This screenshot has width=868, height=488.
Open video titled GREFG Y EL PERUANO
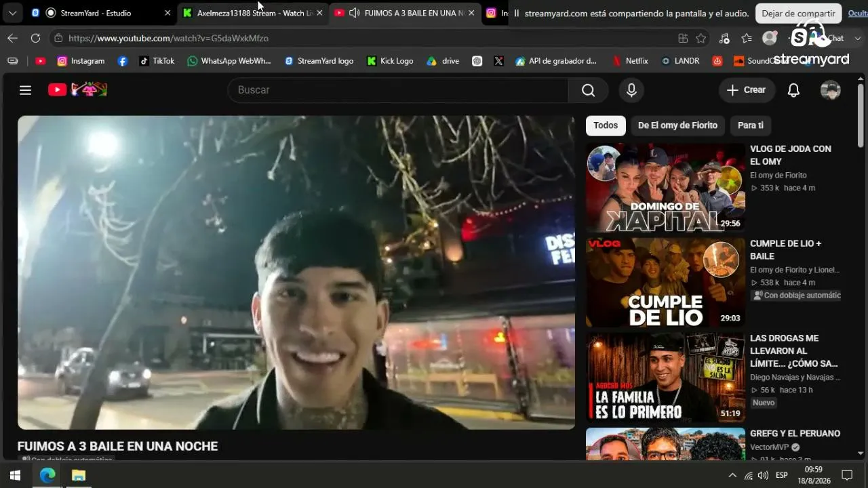pos(795,434)
